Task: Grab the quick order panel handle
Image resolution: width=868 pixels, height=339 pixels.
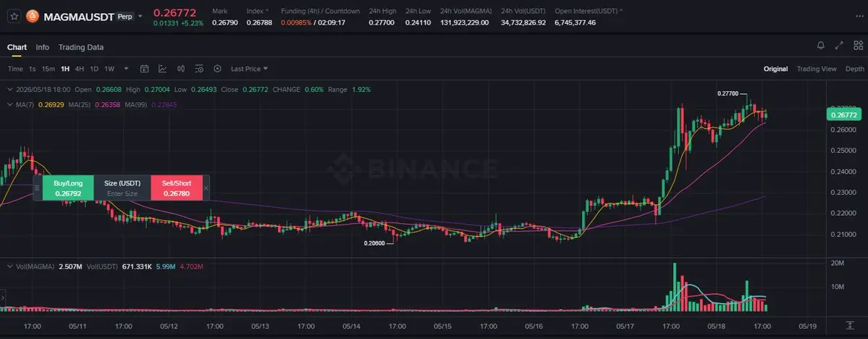Action: pyautogui.click(x=38, y=188)
